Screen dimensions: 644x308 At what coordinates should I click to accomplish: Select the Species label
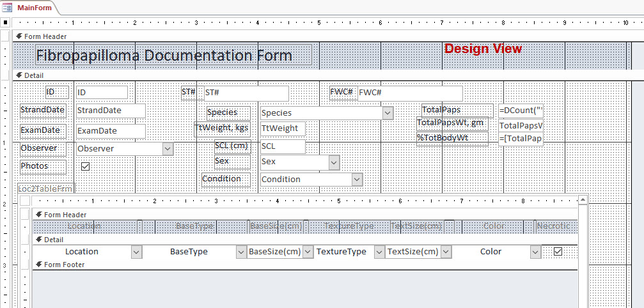tap(228, 112)
